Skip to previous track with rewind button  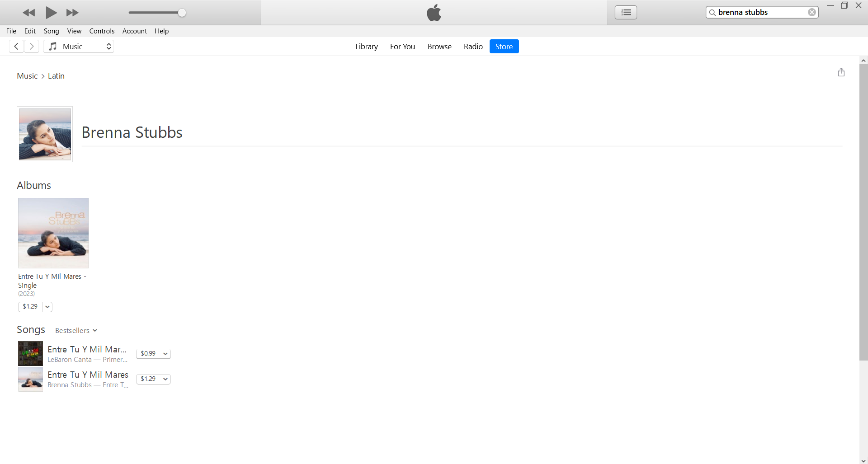(29, 13)
